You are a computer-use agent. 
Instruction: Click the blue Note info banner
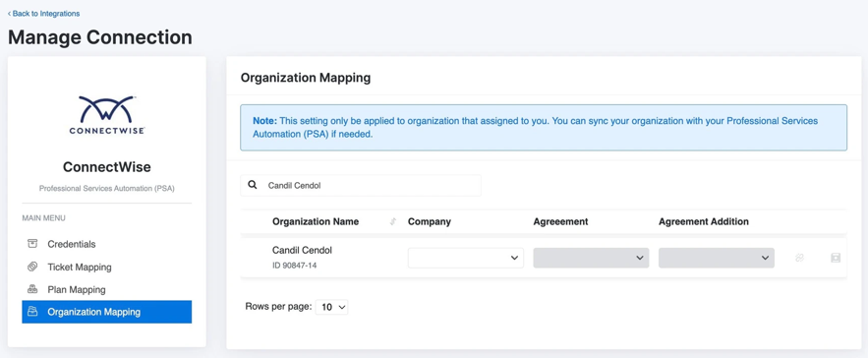pyautogui.click(x=544, y=128)
